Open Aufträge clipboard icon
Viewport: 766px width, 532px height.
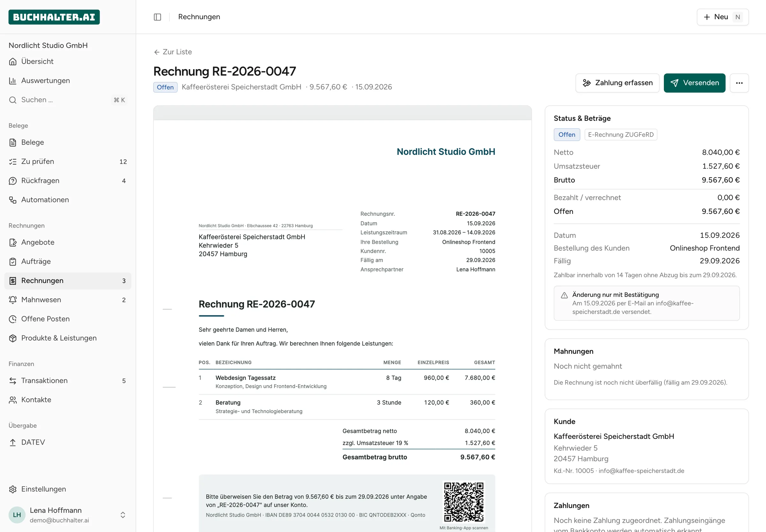click(x=13, y=262)
